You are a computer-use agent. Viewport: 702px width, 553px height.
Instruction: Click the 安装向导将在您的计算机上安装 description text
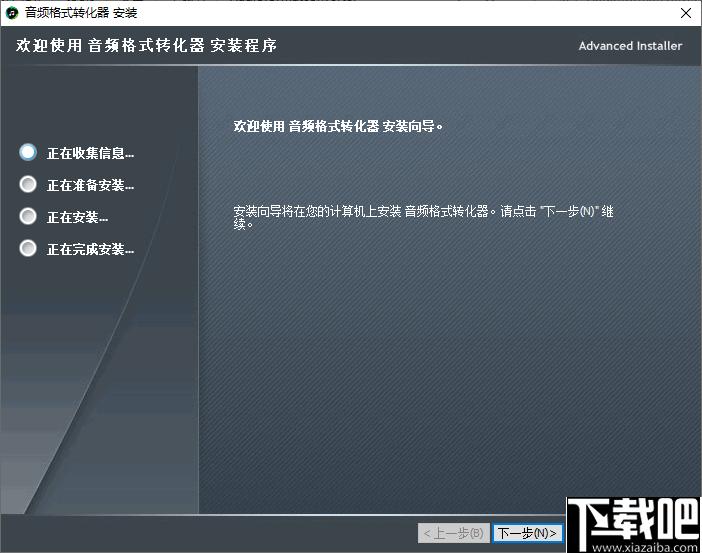423,217
